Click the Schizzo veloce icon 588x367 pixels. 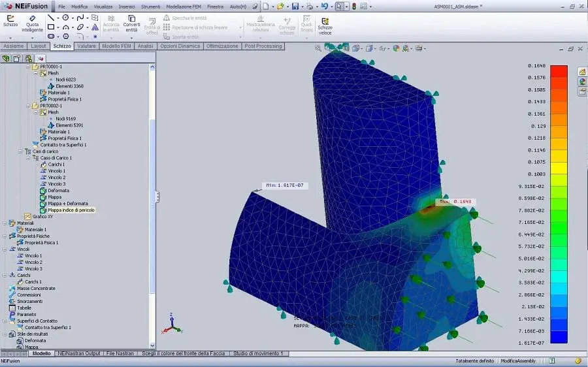tap(325, 26)
